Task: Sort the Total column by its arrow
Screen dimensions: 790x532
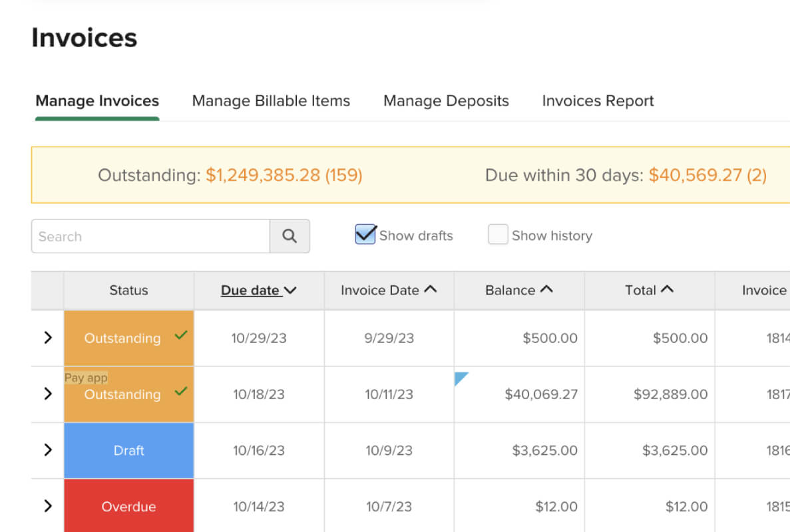Action: click(x=667, y=289)
